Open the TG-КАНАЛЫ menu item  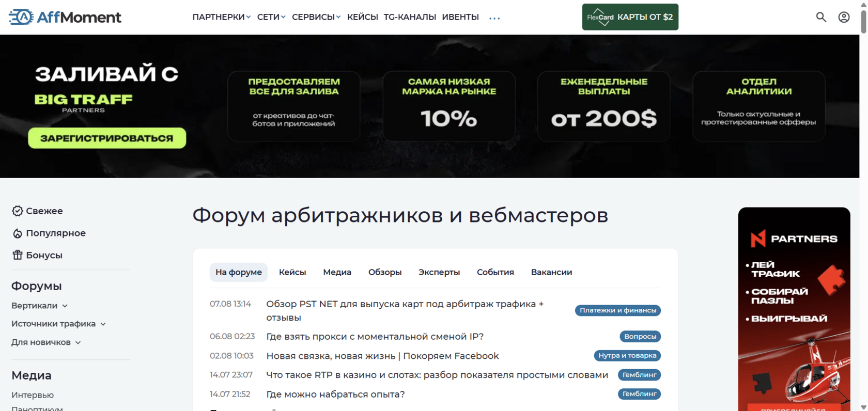[x=410, y=17]
